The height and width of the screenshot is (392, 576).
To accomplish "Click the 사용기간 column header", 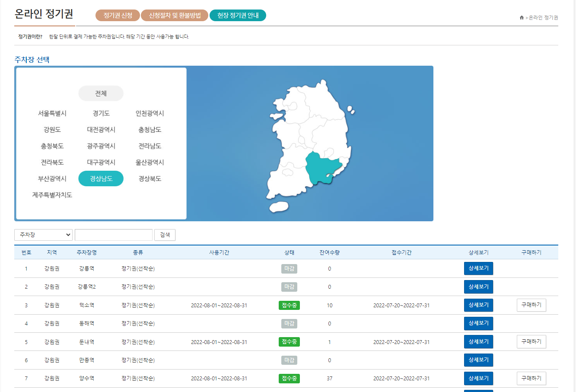I will point(219,252).
